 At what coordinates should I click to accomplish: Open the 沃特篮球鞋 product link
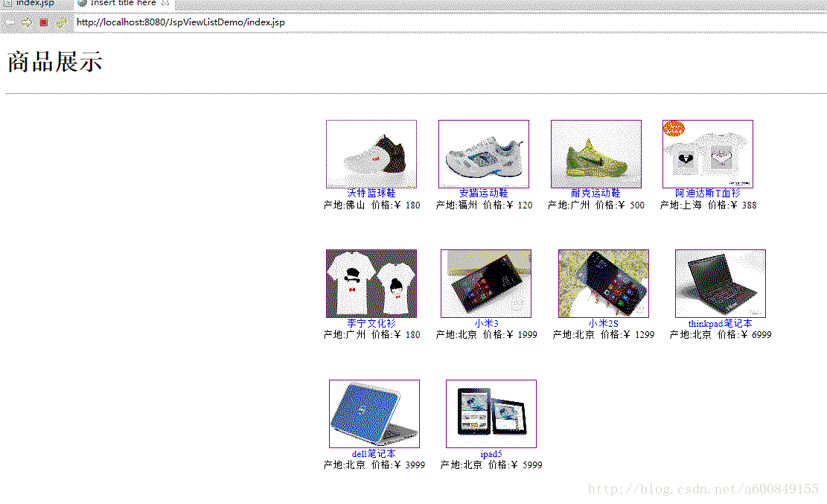pos(371,193)
